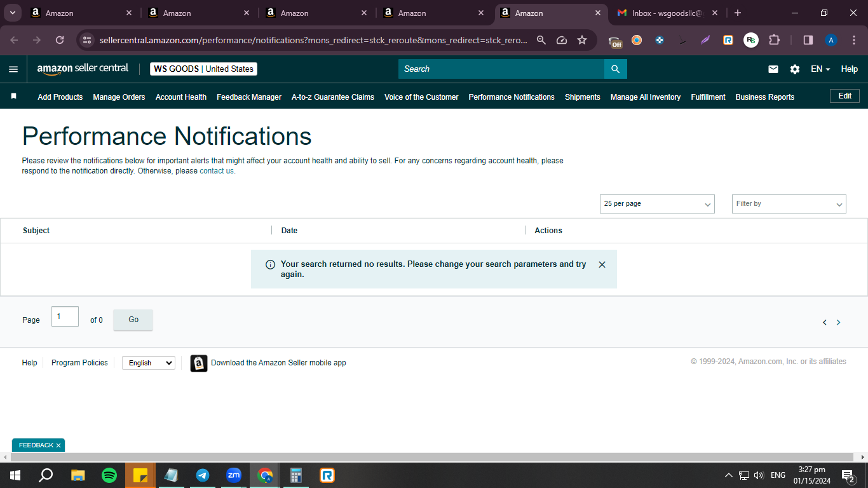Viewport: 868px width, 488px height.
Task: Open Account Health menu item
Action: point(181,97)
